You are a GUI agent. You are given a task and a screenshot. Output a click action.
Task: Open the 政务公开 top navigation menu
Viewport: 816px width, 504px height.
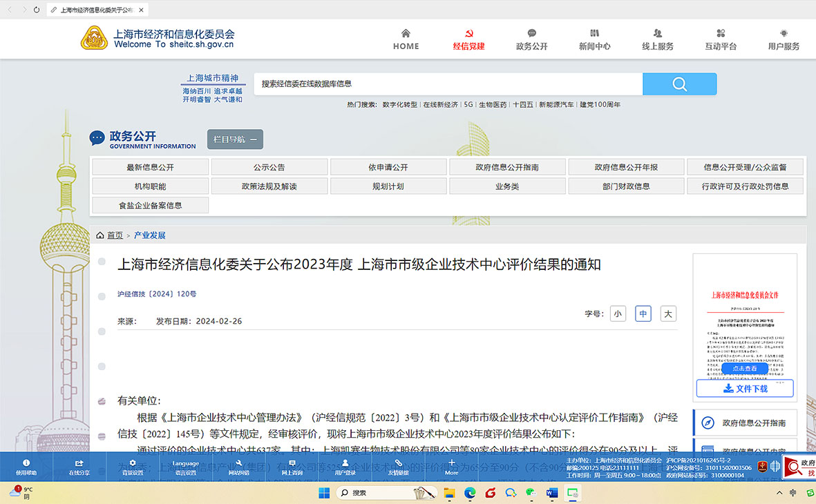point(531,39)
